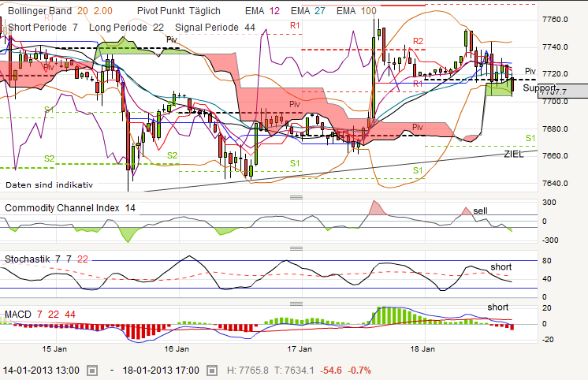Click the T: 7634.1 low value
Image resolution: width=588 pixels, height=380 pixels.
click(x=294, y=371)
